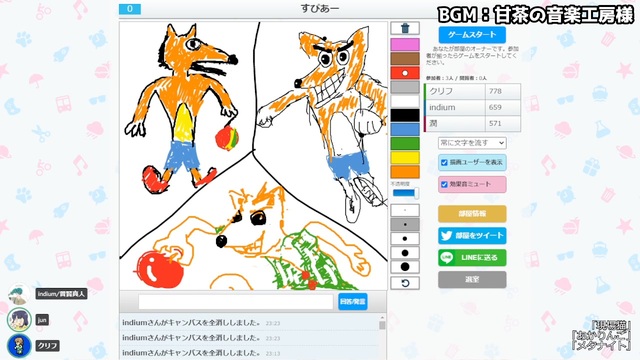Adjust the blue opacity slider
640x360 pixels.
pos(405,193)
